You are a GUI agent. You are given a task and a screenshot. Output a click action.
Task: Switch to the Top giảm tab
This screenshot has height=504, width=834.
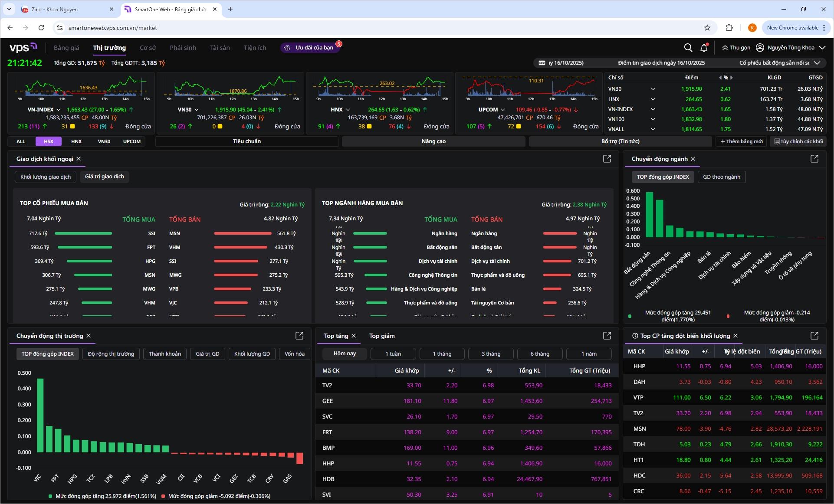coord(382,336)
